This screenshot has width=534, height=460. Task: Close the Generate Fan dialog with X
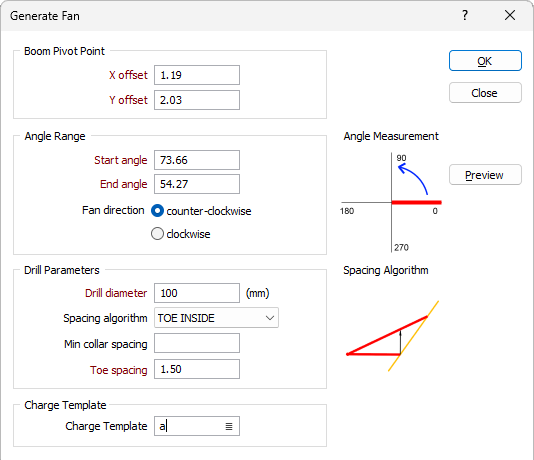tap(510, 15)
